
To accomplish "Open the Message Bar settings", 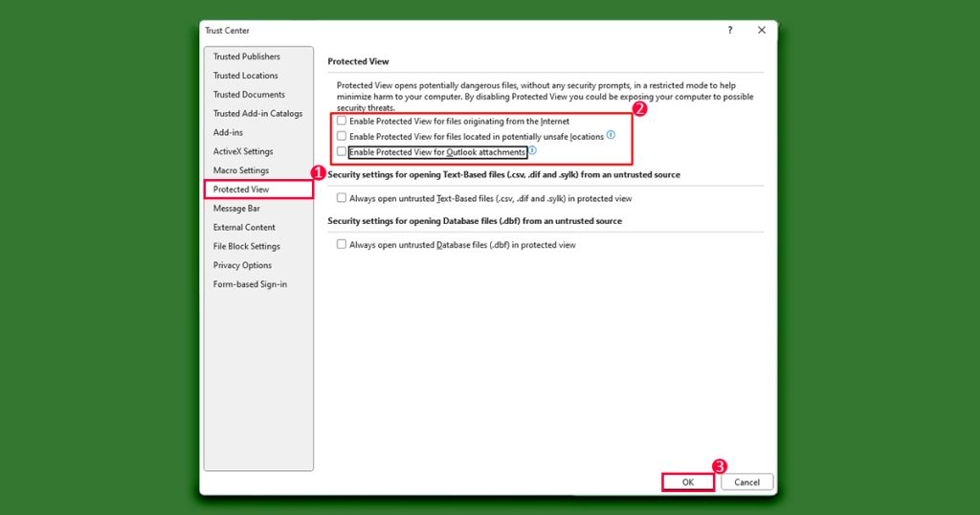I will click(x=236, y=209).
